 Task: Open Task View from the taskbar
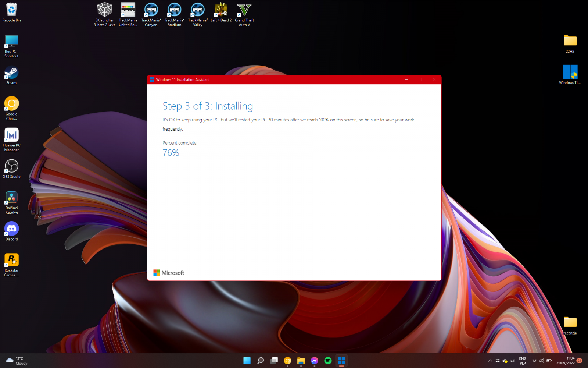point(274,361)
